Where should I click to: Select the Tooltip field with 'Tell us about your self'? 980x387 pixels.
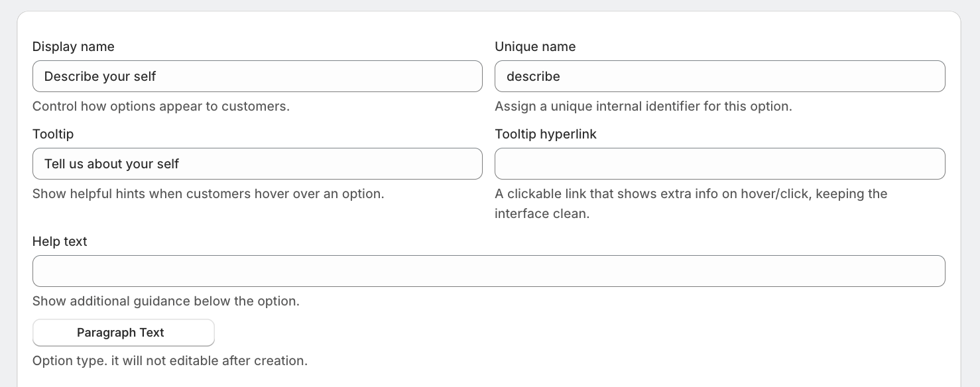(257, 164)
